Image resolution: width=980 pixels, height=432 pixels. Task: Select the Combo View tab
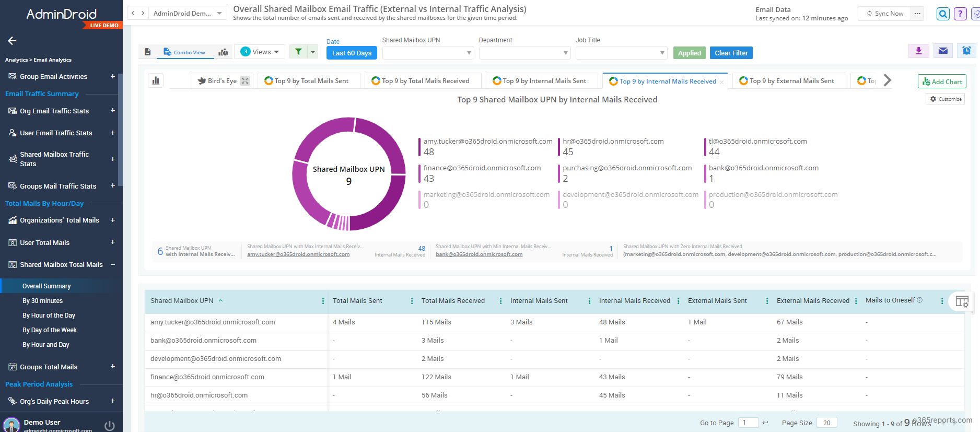click(184, 52)
